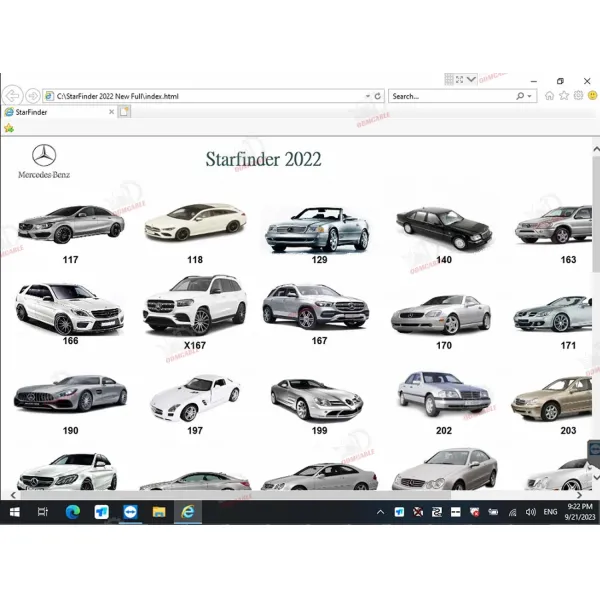Open Task View on the taskbar

43,512
